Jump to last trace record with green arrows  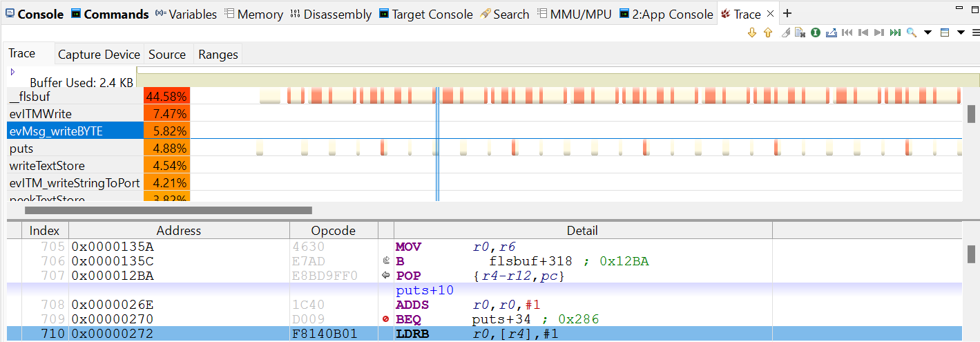(895, 32)
